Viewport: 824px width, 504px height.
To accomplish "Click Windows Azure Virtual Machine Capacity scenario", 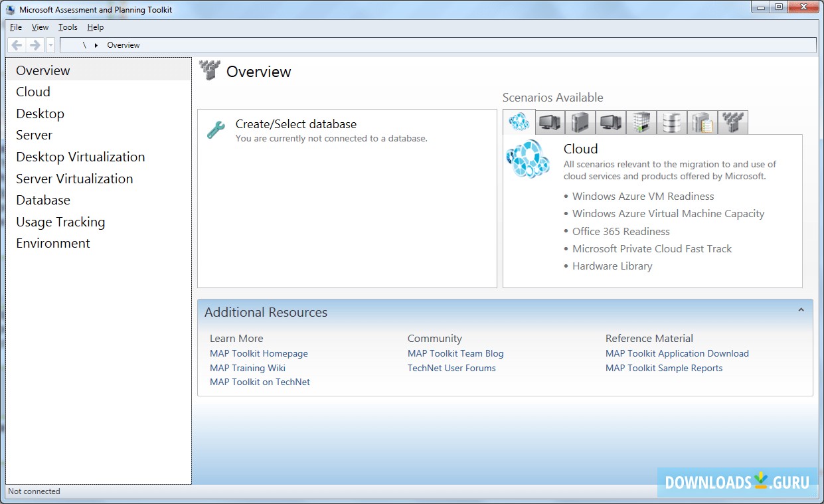I will [x=668, y=214].
